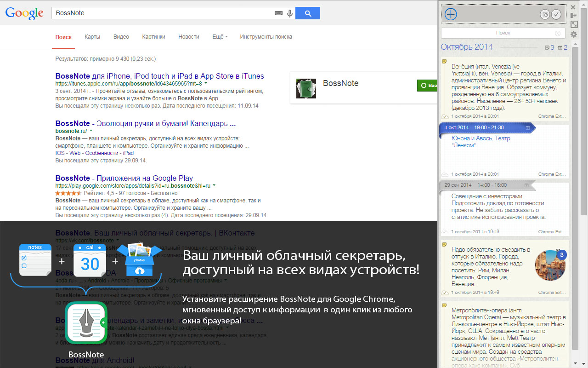Open BossNote Эволюция ручки и бумаги result
The image size is (588, 368).
146,124
